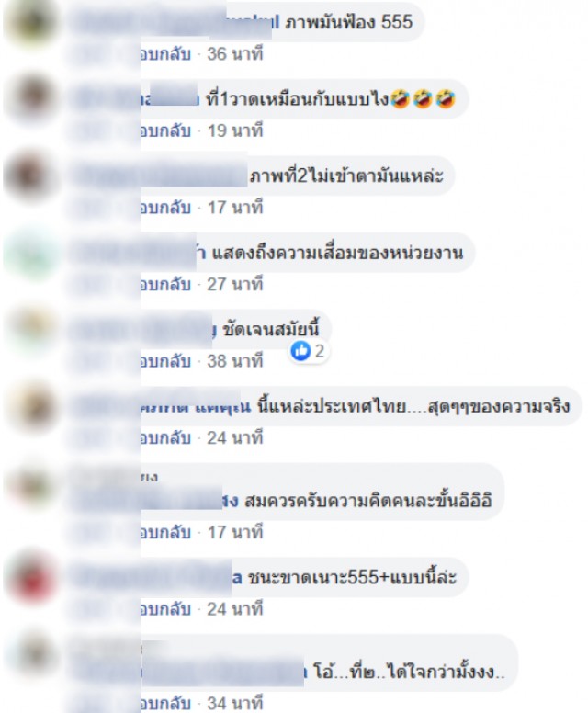The image size is (588, 713).
Task: Open avatar of commenter who wrote "ภาพมันฟ้อง 555"
Action: 31,21
